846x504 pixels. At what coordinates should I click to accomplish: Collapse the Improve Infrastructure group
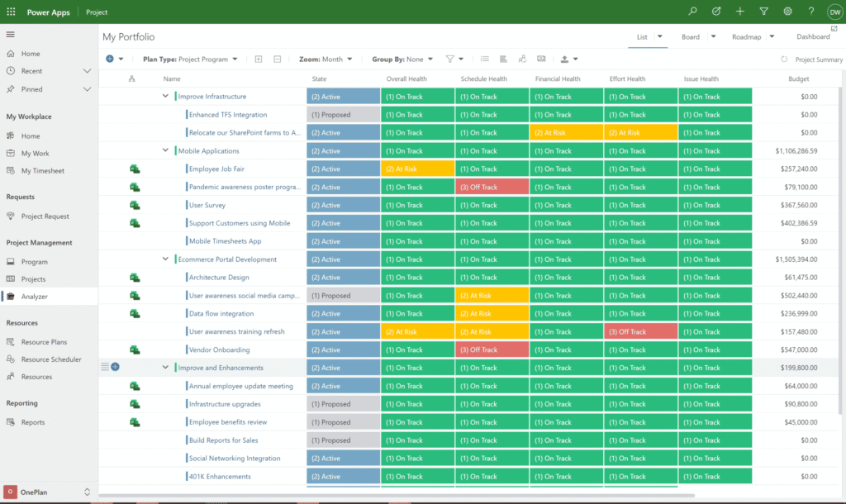pos(165,96)
